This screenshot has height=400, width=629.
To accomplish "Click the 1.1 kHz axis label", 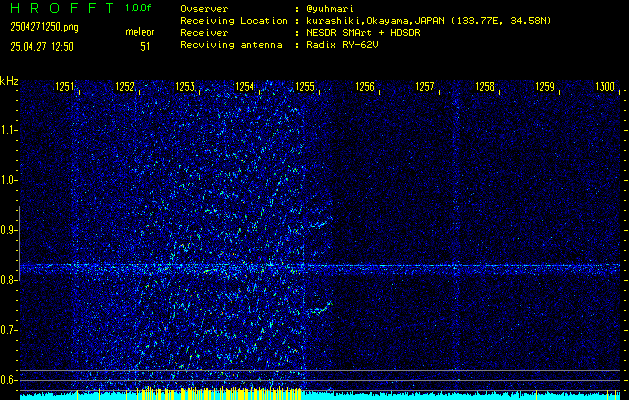I will pyautogui.click(x=8, y=130).
